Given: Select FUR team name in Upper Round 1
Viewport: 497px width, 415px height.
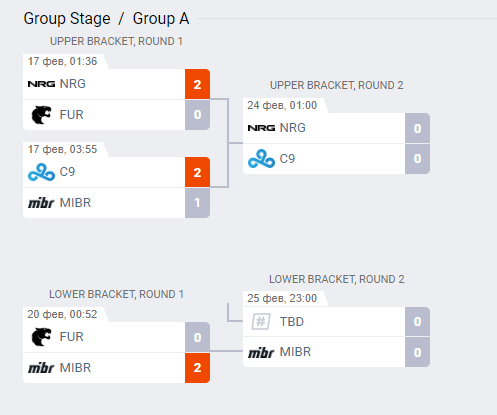Looking at the screenshot, I should [x=71, y=115].
